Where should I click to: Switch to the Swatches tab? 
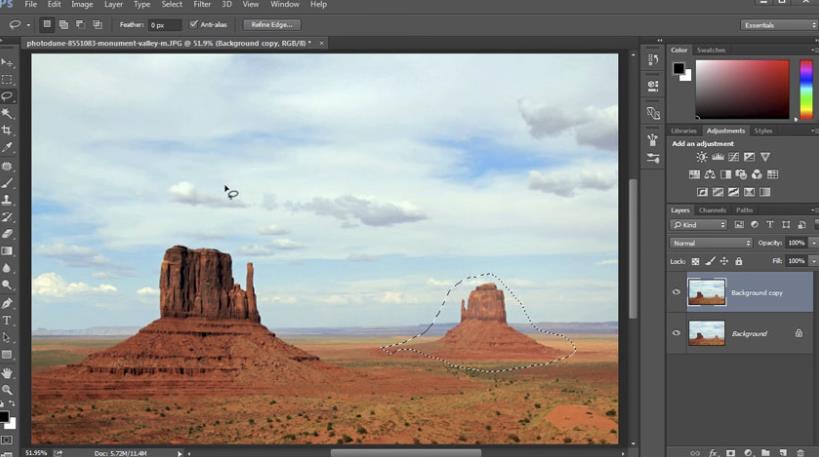pos(711,50)
